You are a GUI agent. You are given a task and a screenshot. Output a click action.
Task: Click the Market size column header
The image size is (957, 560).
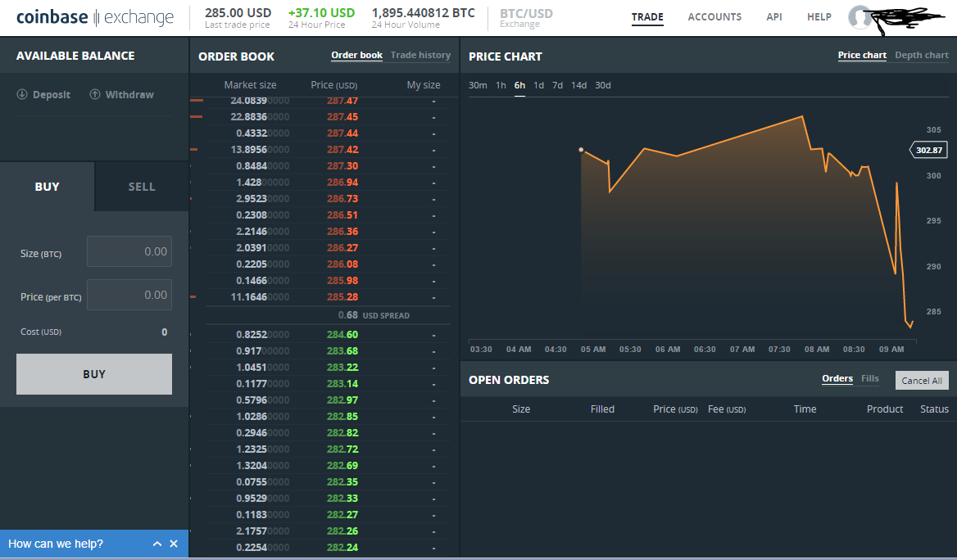tap(250, 85)
